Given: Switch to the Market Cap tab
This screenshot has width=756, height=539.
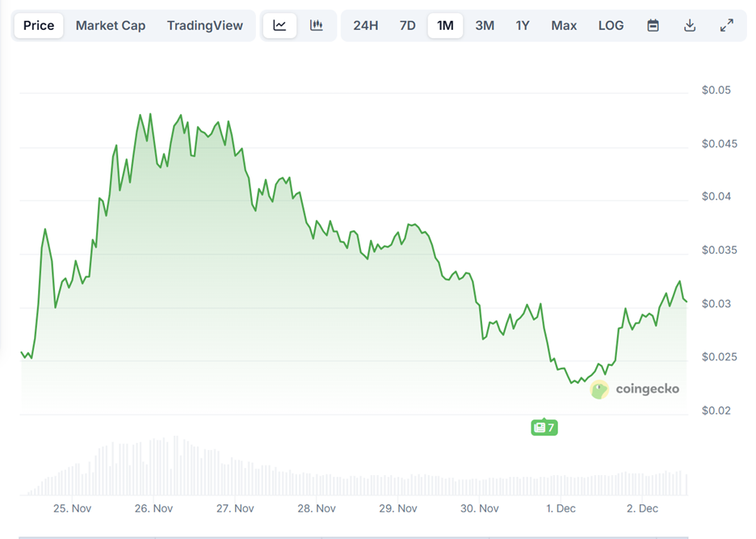Looking at the screenshot, I should coord(111,25).
